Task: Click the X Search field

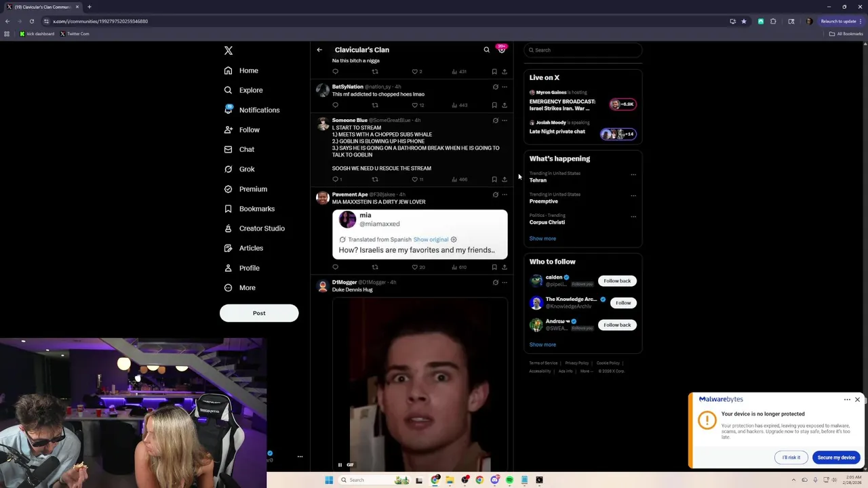Action: 583,50
